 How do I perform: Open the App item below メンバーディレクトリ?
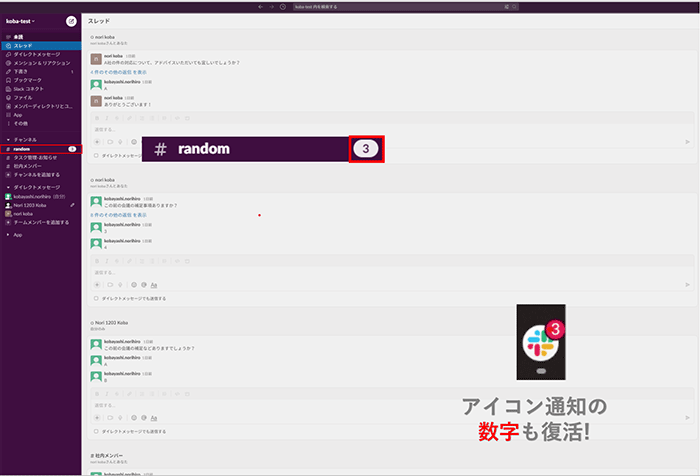point(41,115)
